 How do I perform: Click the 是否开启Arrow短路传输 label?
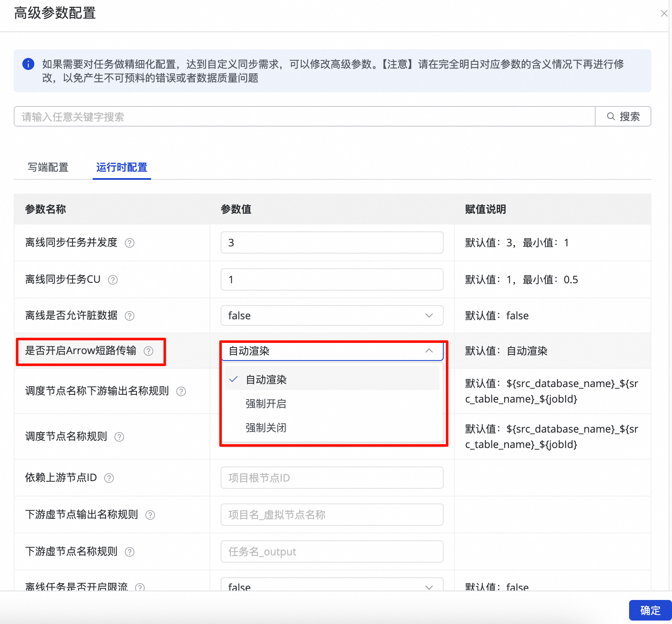[81, 351]
